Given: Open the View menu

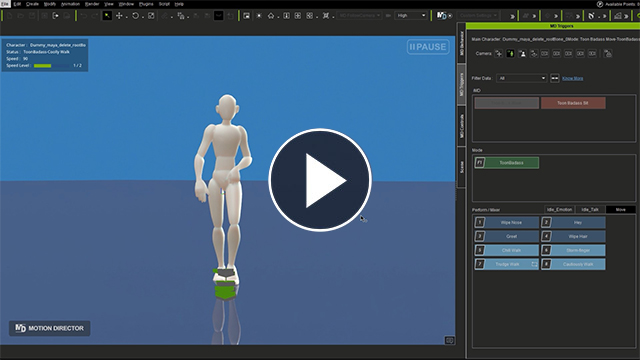Looking at the screenshot, I should (x=109, y=4).
